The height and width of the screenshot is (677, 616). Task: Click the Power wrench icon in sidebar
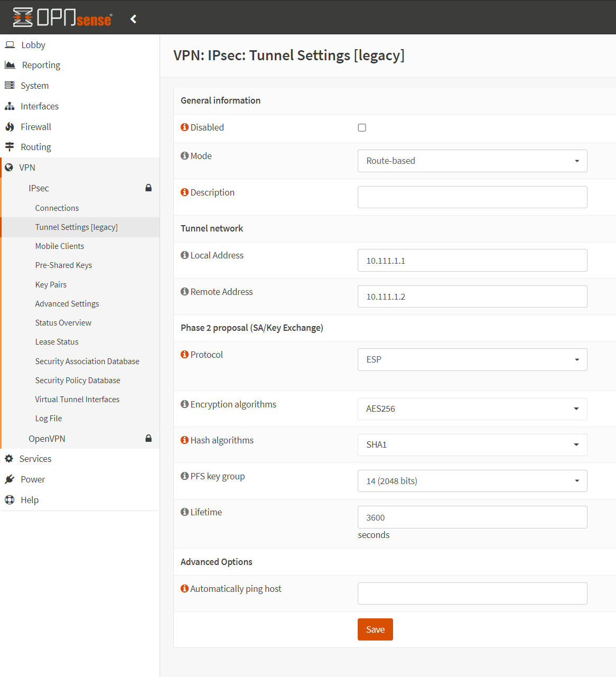10,479
